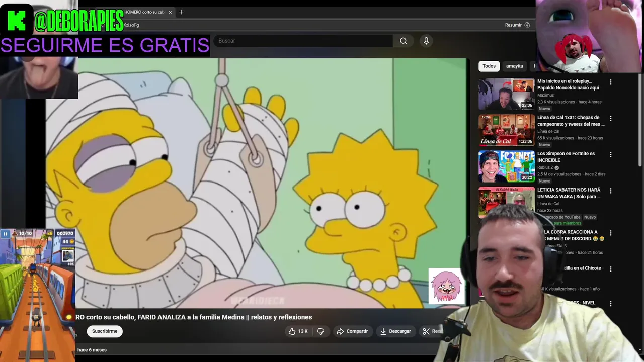
Task: Click the sidebar vertical scrollbar
Action: [x=640, y=121]
